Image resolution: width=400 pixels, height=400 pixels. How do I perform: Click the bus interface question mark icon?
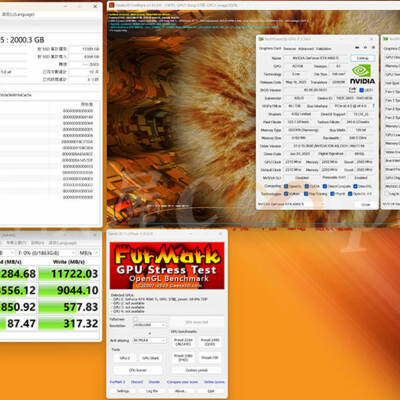(373, 106)
